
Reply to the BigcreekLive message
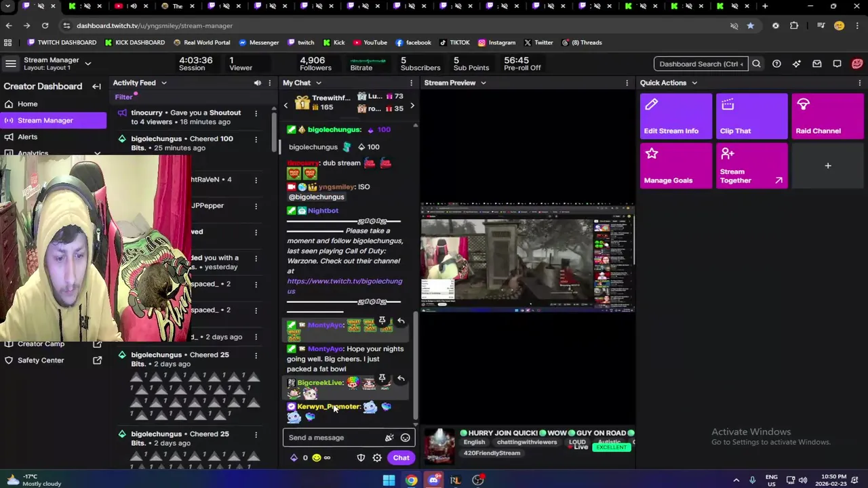[401, 378]
